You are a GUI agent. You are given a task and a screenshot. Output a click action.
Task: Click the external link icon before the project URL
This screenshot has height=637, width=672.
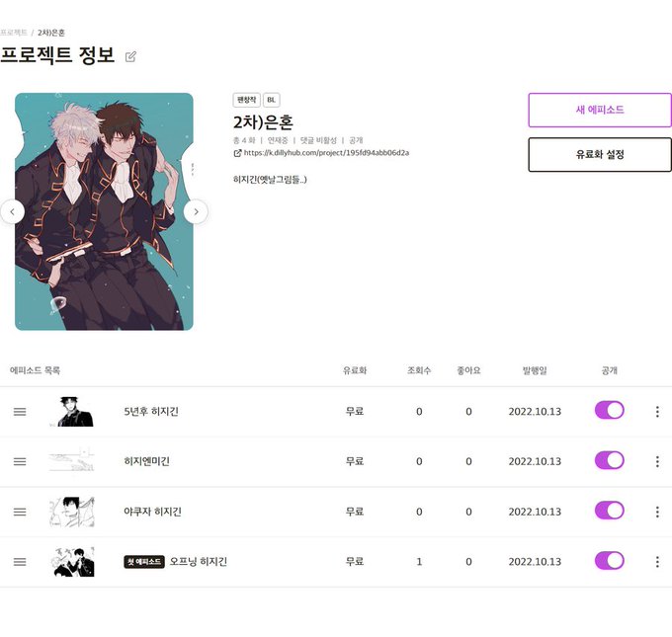(237, 153)
